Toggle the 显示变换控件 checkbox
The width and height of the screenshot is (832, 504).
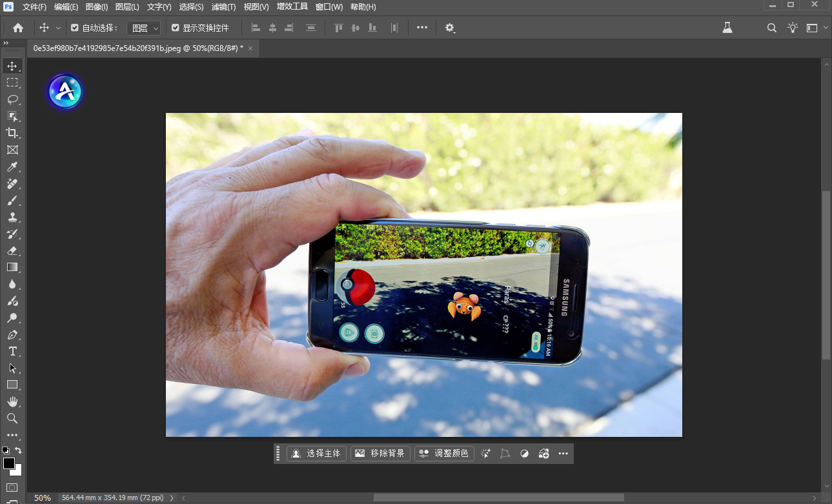[x=175, y=28]
